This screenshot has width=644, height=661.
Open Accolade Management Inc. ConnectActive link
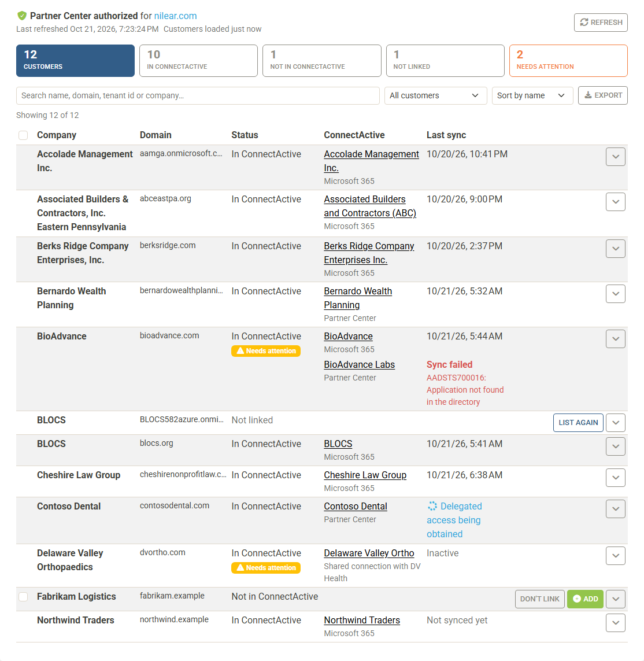(x=371, y=161)
